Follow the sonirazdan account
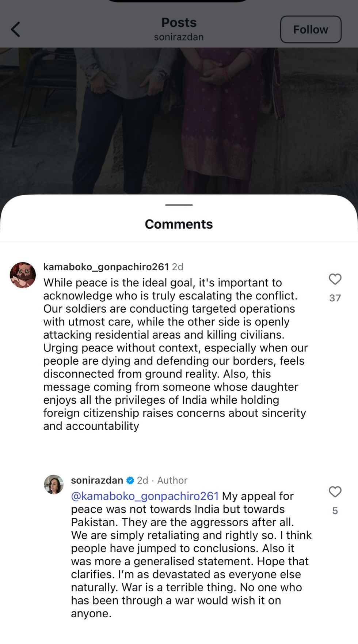 311,30
